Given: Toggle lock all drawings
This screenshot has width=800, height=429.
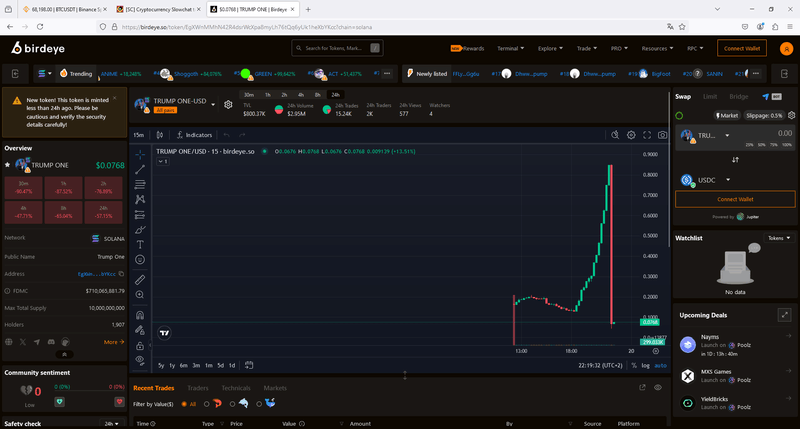Looking at the screenshot, I should pyautogui.click(x=140, y=345).
